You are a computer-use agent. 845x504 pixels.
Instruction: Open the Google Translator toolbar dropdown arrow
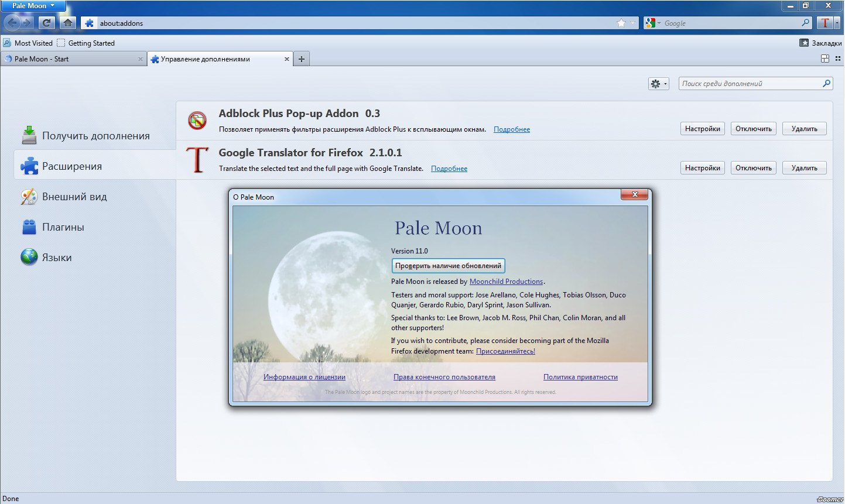click(837, 23)
